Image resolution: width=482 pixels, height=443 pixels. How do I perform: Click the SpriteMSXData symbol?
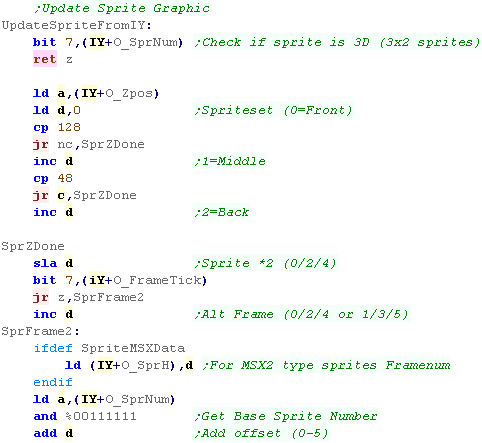(x=133, y=348)
